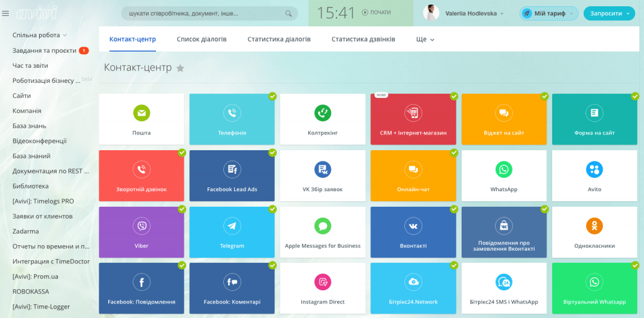Open Сайти in the sidebar
Viewport: 644px width, 318px height.
(x=22, y=96)
